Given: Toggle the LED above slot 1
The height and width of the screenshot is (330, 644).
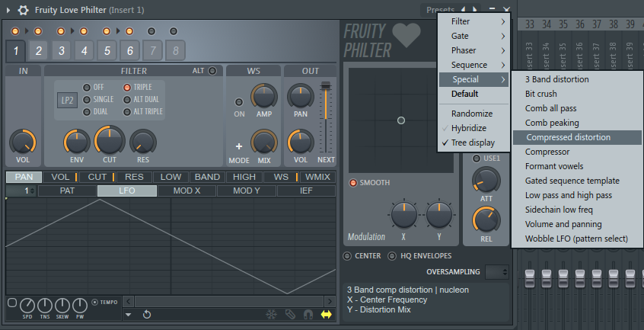Looking at the screenshot, I should point(15,31).
